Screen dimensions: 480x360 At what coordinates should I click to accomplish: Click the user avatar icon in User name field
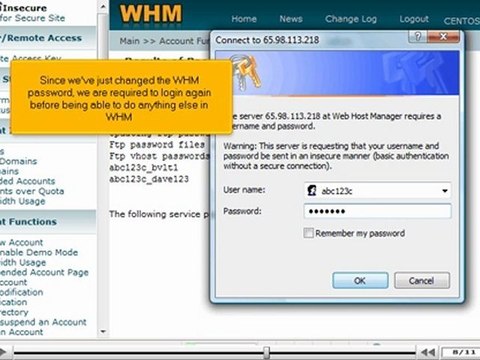(312, 191)
